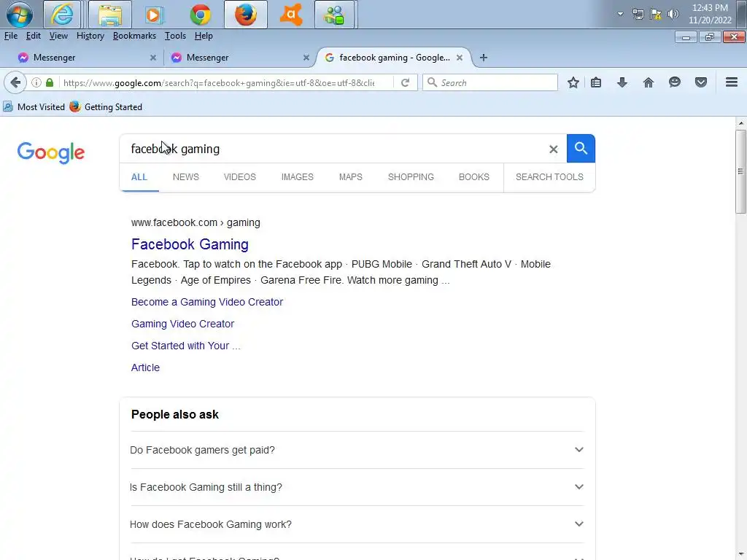Screen dimensions: 747x560
Task: Open Getting Started bookmark
Action: coord(106,106)
